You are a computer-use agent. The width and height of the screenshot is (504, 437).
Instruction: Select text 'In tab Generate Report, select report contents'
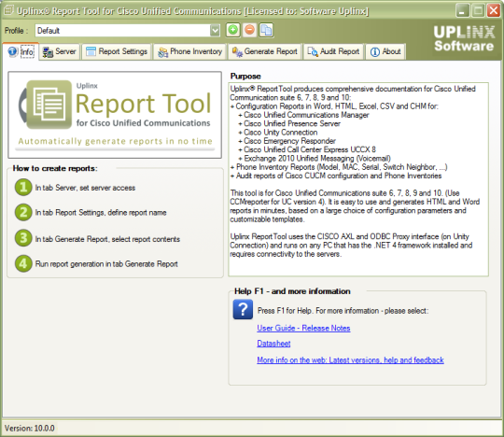click(107, 239)
